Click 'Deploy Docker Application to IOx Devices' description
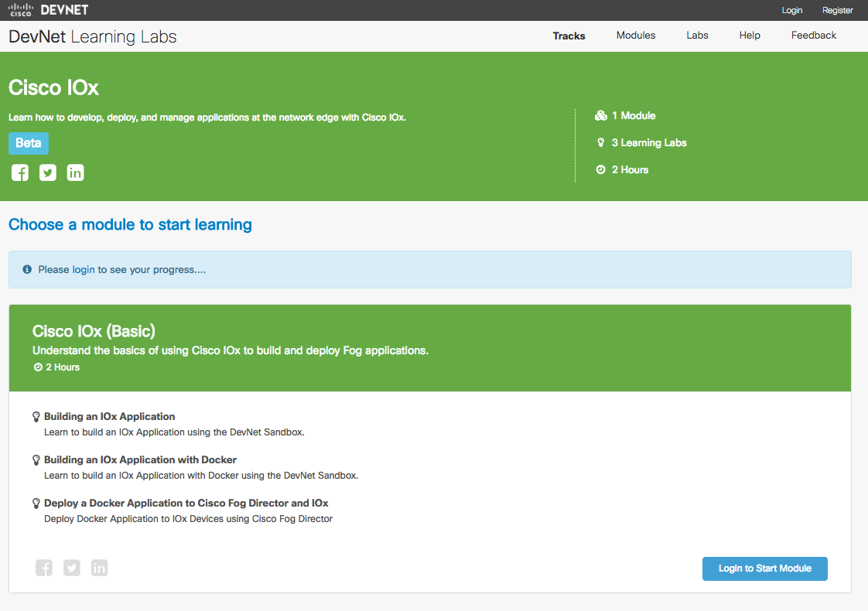 point(188,518)
